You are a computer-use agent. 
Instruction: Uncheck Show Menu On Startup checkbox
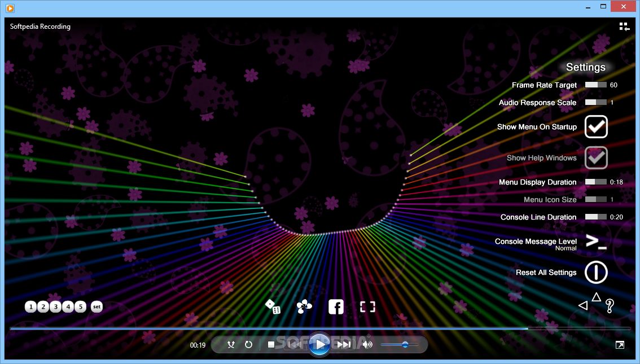[596, 126]
